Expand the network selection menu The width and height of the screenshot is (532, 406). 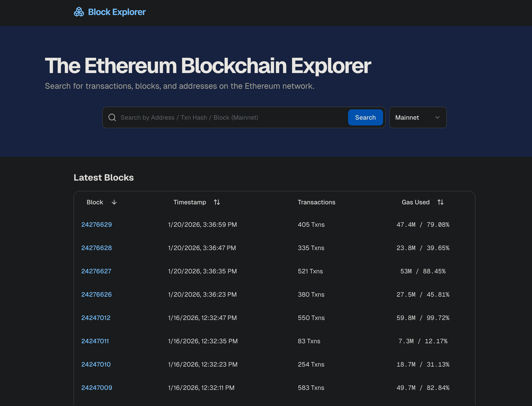418,117
